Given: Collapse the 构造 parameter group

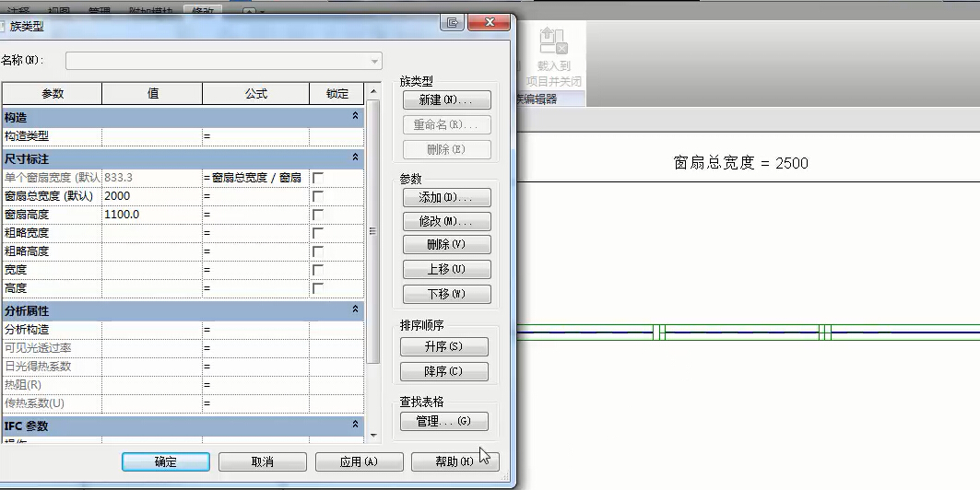Looking at the screenshot, I should [x=355, y=117].
